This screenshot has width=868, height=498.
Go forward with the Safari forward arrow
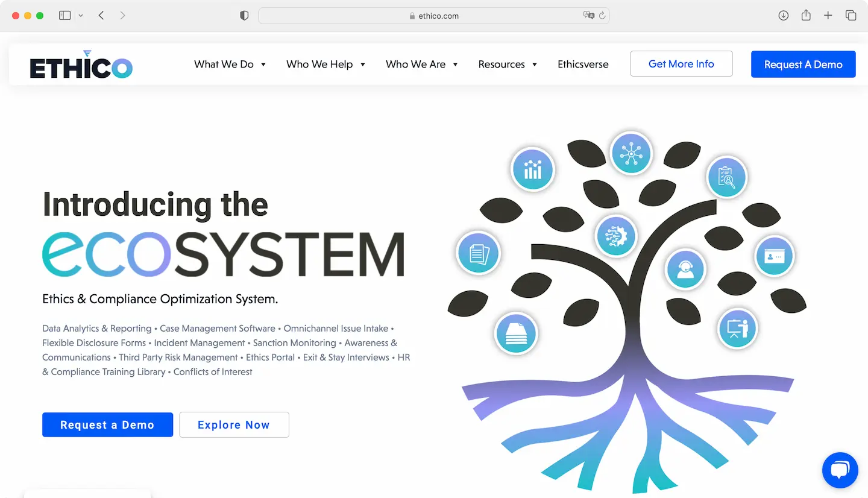coord(122,16)
